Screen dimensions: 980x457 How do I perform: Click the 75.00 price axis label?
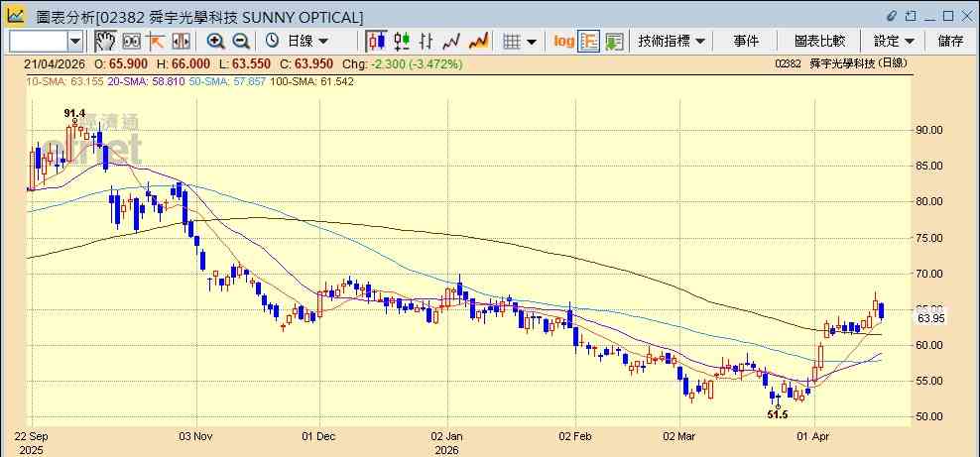[x=930, y=238]
